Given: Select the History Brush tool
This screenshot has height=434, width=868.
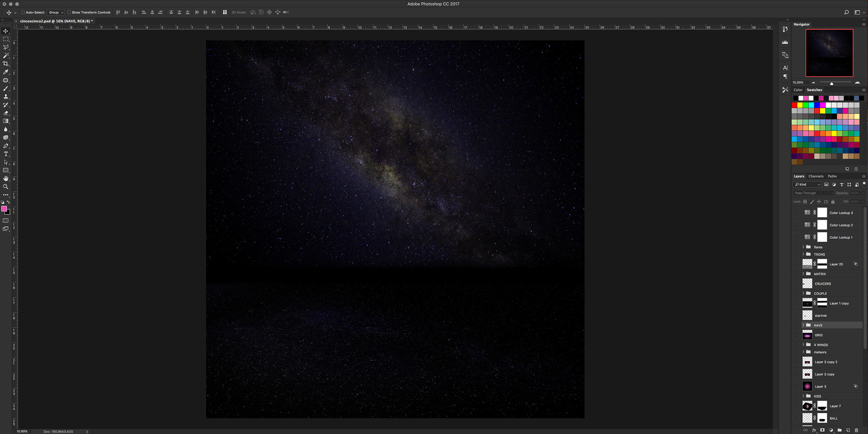Looking at the screenshot, I should 6,105.
